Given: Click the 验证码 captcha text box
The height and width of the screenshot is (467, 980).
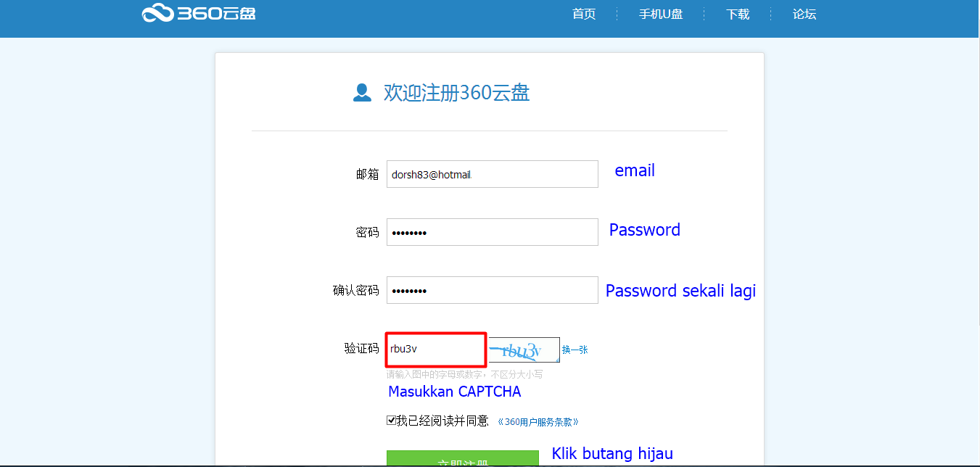Looking at the screenshot, I should tap(436, 350).
